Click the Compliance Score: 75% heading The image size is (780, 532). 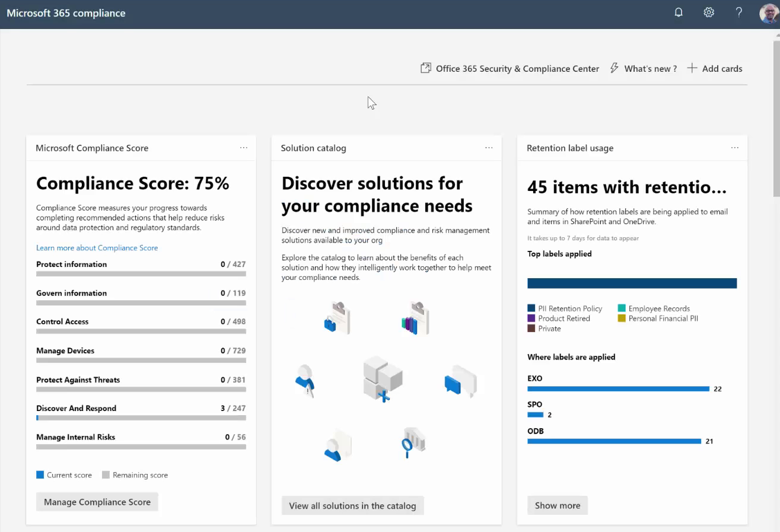coord(133,183)
